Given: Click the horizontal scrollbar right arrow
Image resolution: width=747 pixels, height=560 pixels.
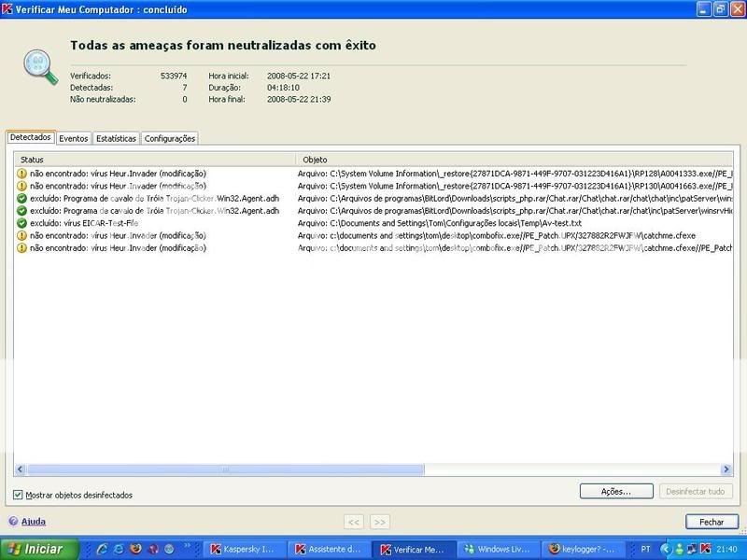Looking at the screenshot, I should pos(727,469).
